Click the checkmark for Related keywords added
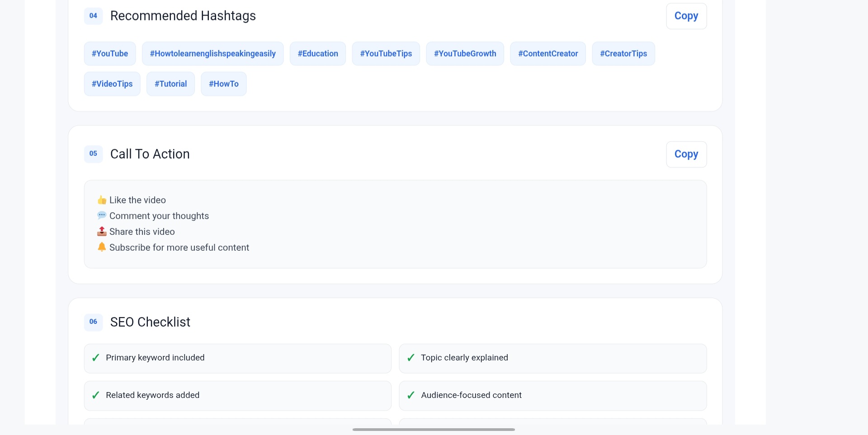The image size is (868, 435). (95, 395)
